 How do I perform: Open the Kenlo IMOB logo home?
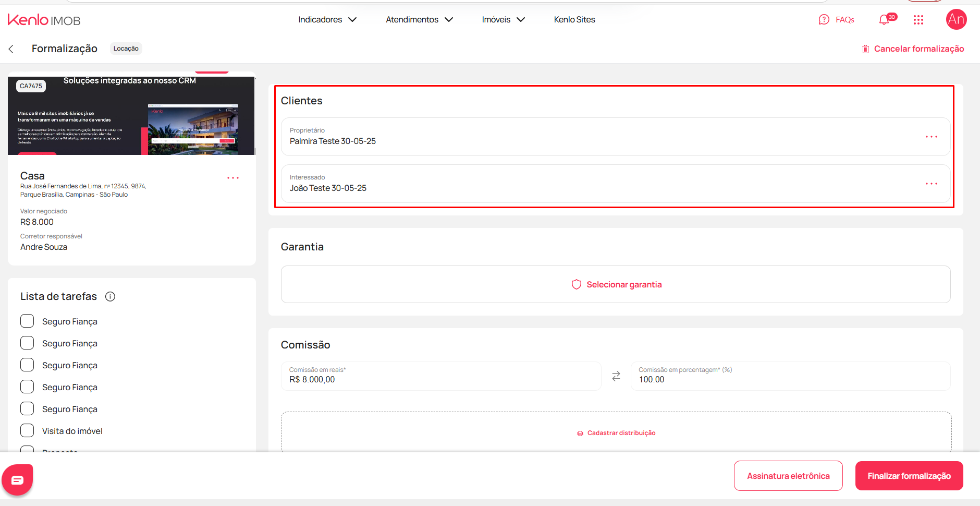(x=44, y=20)
